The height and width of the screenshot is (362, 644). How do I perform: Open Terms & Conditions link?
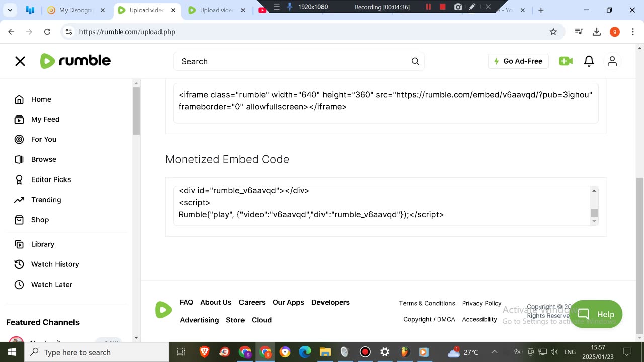click(427, 303)
